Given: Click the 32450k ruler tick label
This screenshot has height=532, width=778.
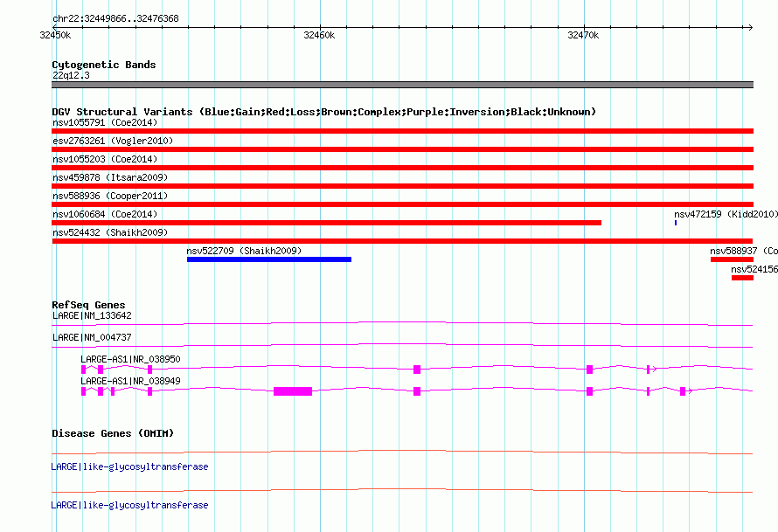Looking at the screenshot, I should [x=55, y=35].
